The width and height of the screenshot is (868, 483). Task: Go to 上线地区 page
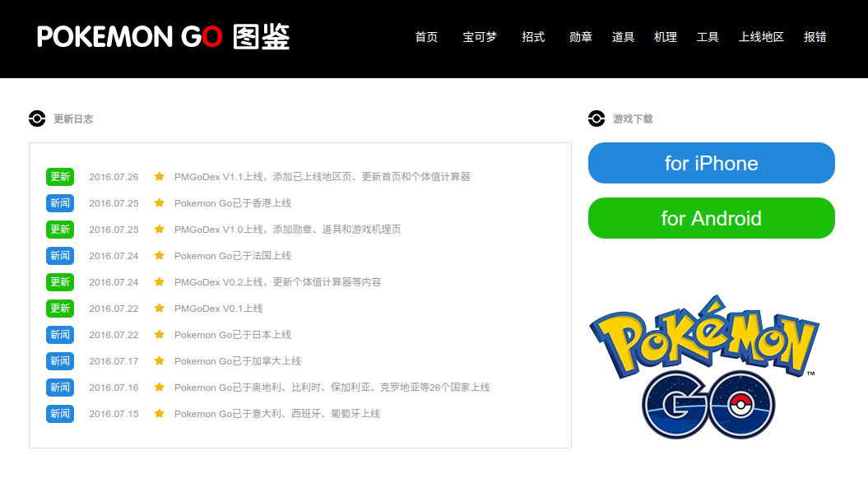click(761, 37)
